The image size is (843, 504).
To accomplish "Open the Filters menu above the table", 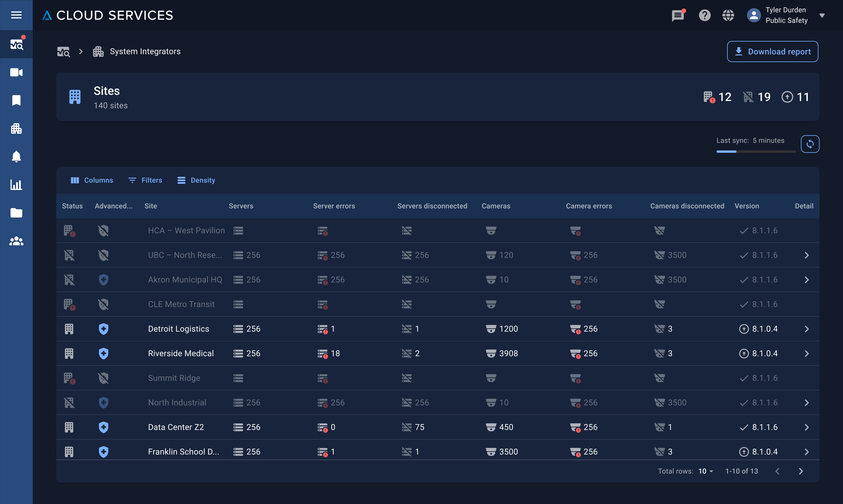I will (x=145, y=180).
